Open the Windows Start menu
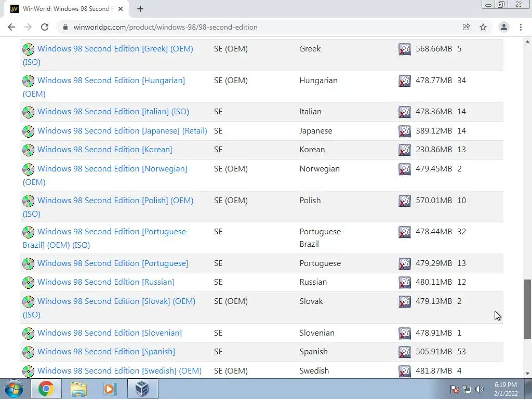The width and height of the screenshot is (532, 399). [x=14, y=389]
